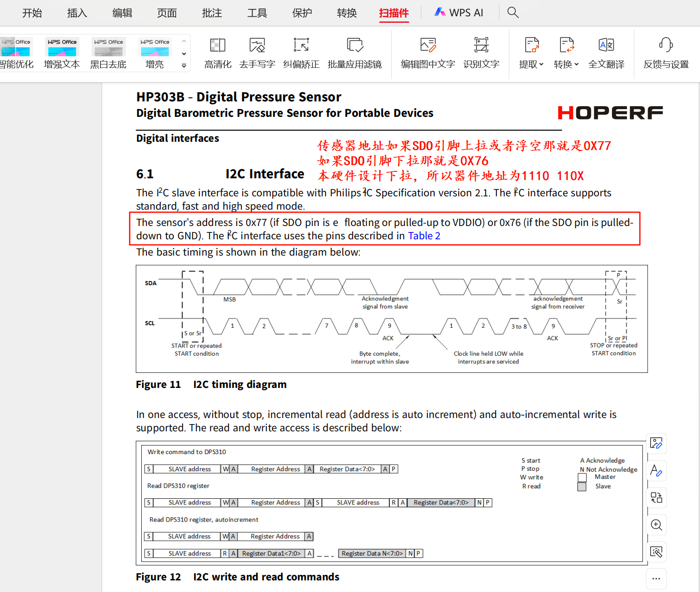Open the 转换 tab
This screenshot has width=700, height=592.
tap(347, 13)
